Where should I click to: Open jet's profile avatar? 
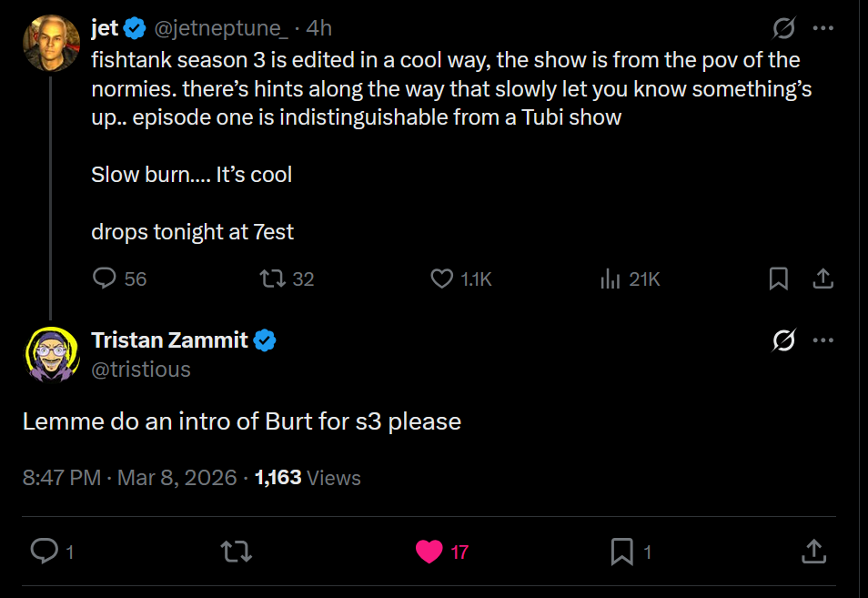point(49,43)
